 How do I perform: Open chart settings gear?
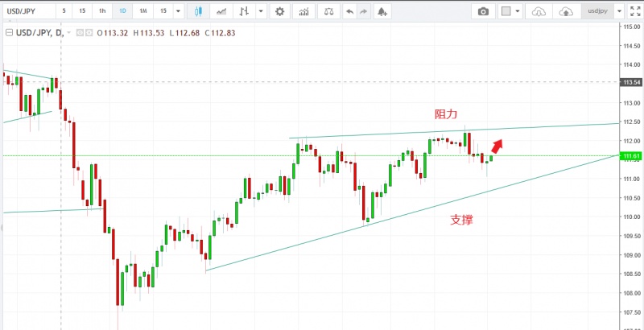[279, 12]
